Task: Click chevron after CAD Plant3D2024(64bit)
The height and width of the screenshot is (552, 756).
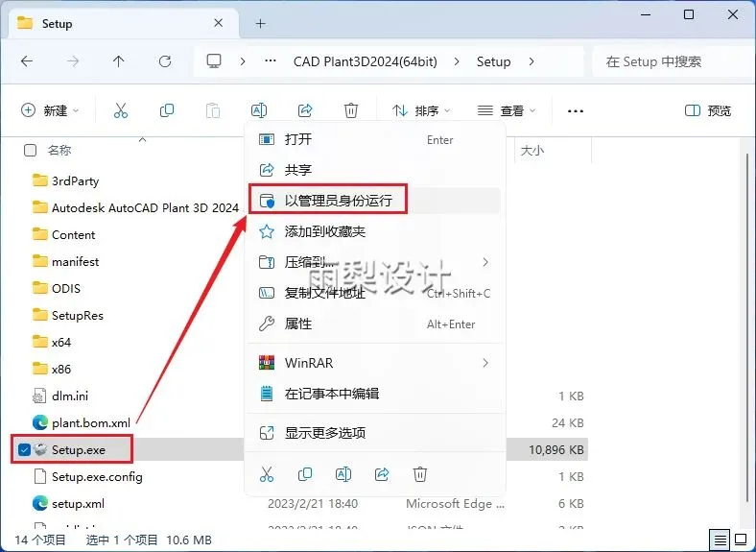Action: (457, 61)
